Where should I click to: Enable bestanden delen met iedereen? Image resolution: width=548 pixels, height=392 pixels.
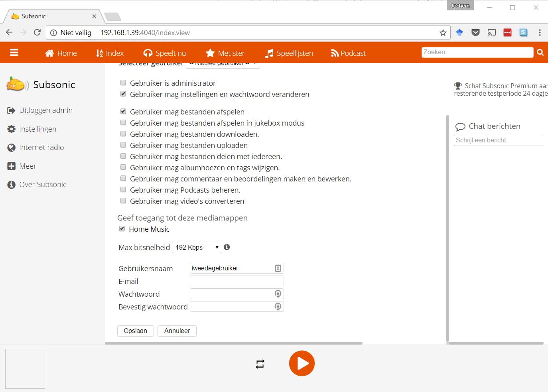pos(123,156)
